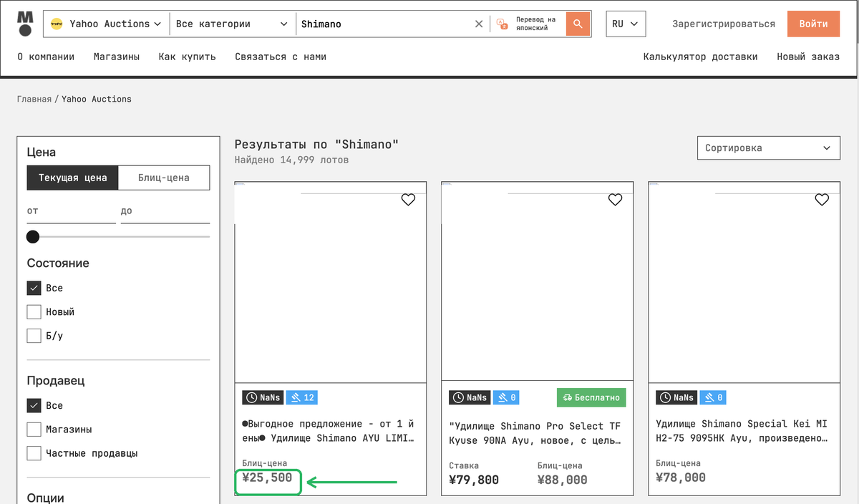Open Калькулятор доставки
Image resolution: width=859 pixels, height=504 pixels.
click(x=700, y=57)
